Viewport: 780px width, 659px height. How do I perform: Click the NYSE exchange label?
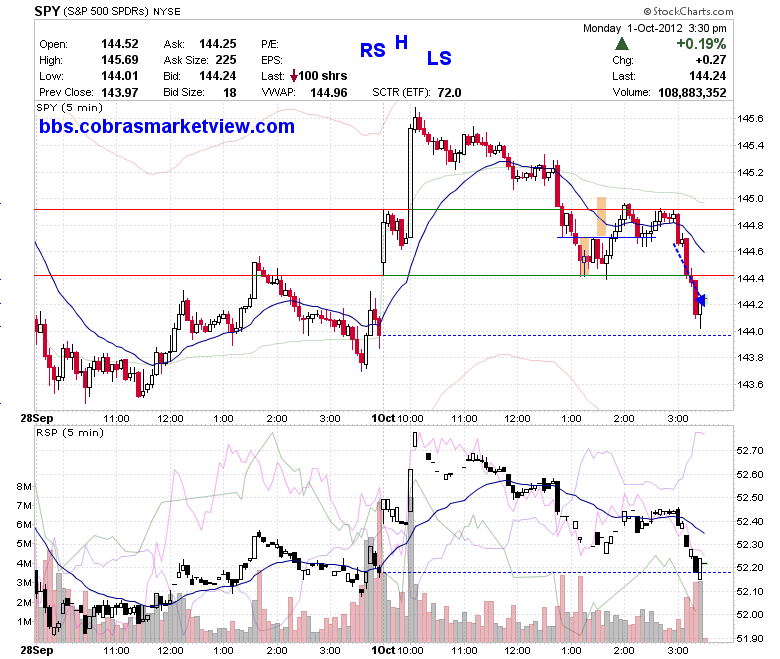(167, 11)
